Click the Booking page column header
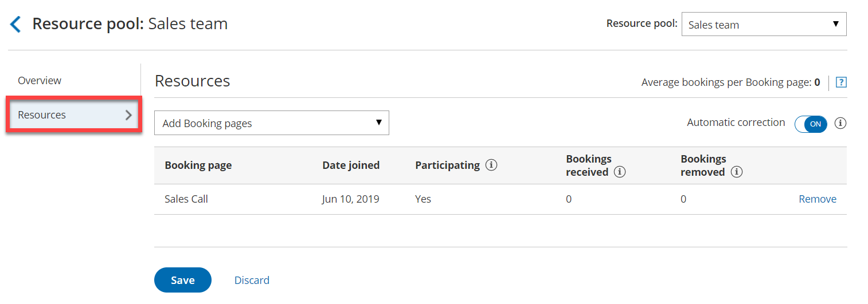Screen dimensions: 868x304 click(198, 165)
